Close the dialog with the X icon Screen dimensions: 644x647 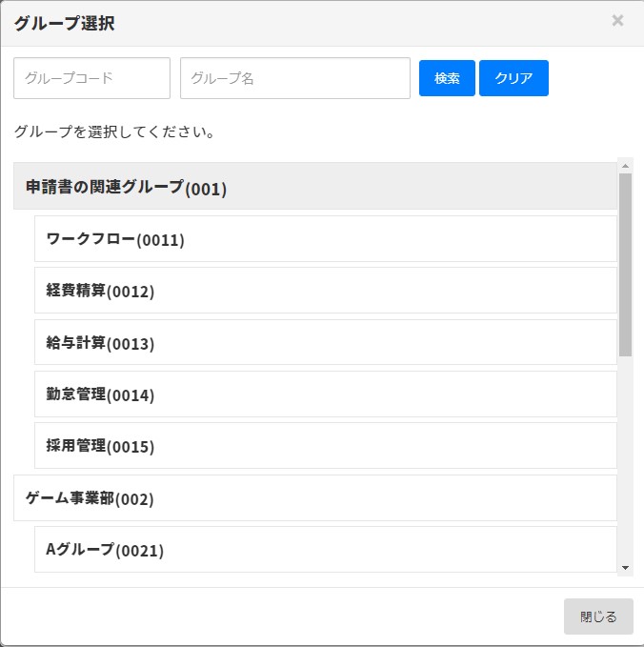coord(617,20)
